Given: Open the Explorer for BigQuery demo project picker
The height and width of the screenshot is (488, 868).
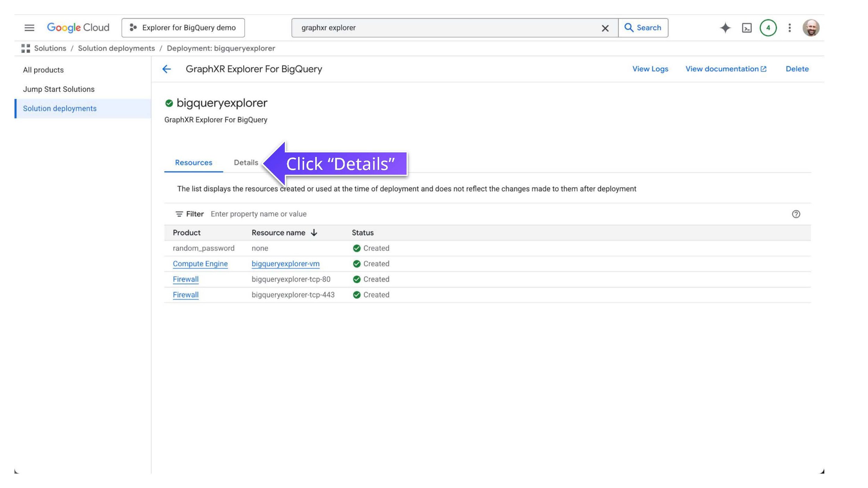Looking at the screenshot, I should (x=183, y=28).
